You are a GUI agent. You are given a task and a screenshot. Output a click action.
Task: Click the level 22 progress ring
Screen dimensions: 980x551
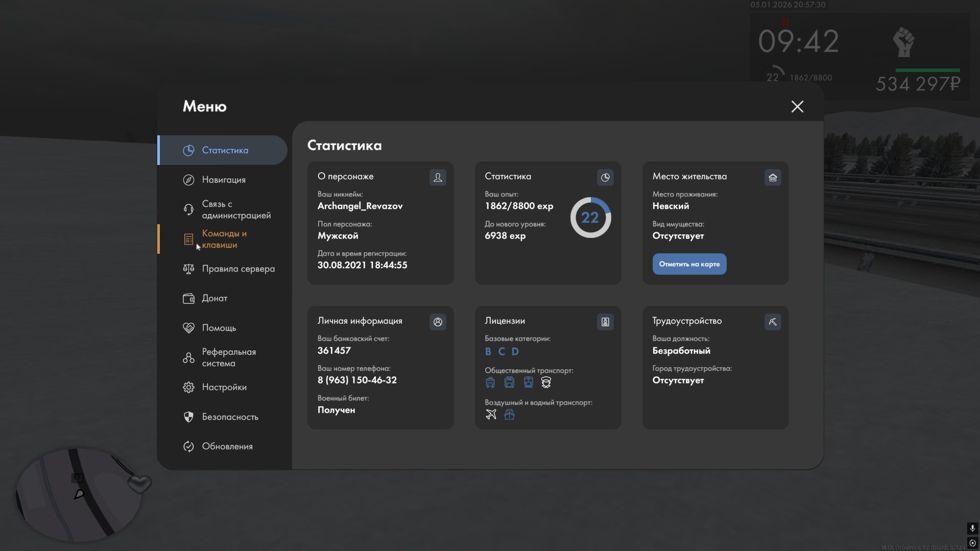(590, 218)
